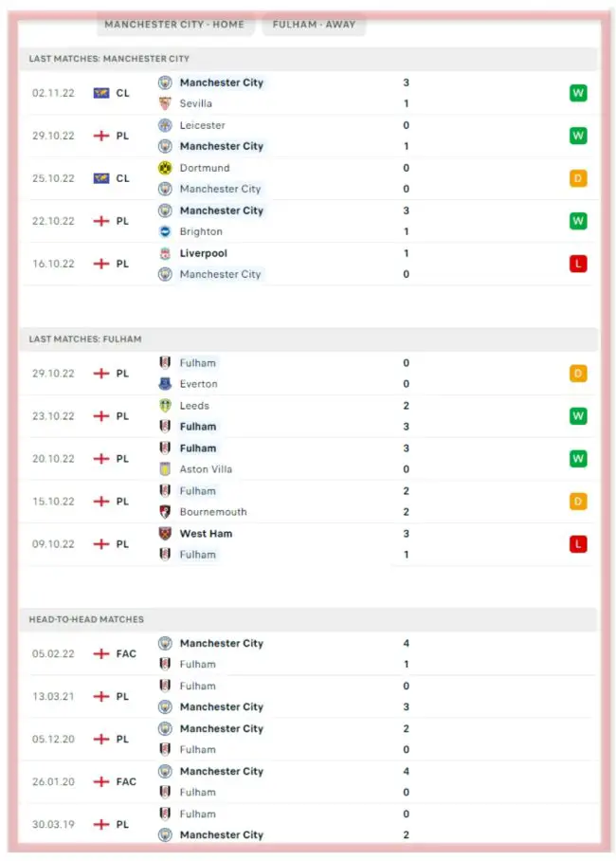Click the England flag on 05.02.22 FAC row
This screenshot has height=861, width=616.
(101, 653)
